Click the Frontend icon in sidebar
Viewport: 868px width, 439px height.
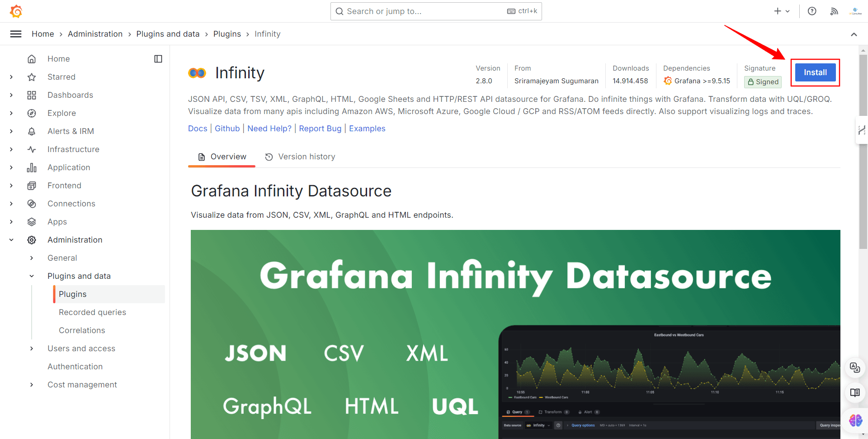(32, 186)
